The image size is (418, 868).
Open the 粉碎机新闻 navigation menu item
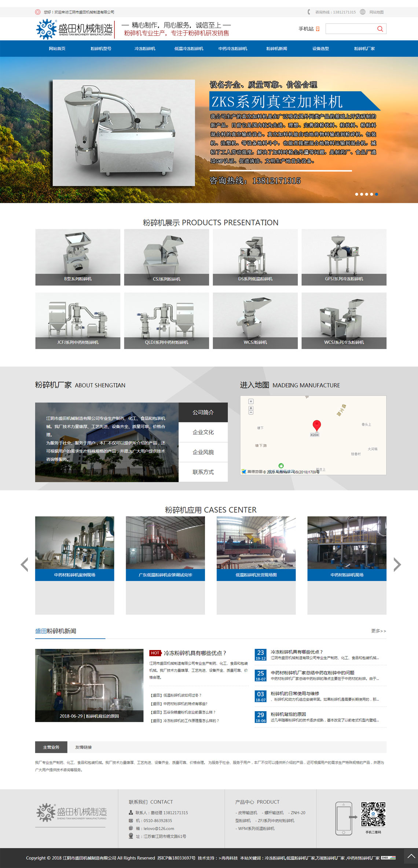[x=276, y=49]
